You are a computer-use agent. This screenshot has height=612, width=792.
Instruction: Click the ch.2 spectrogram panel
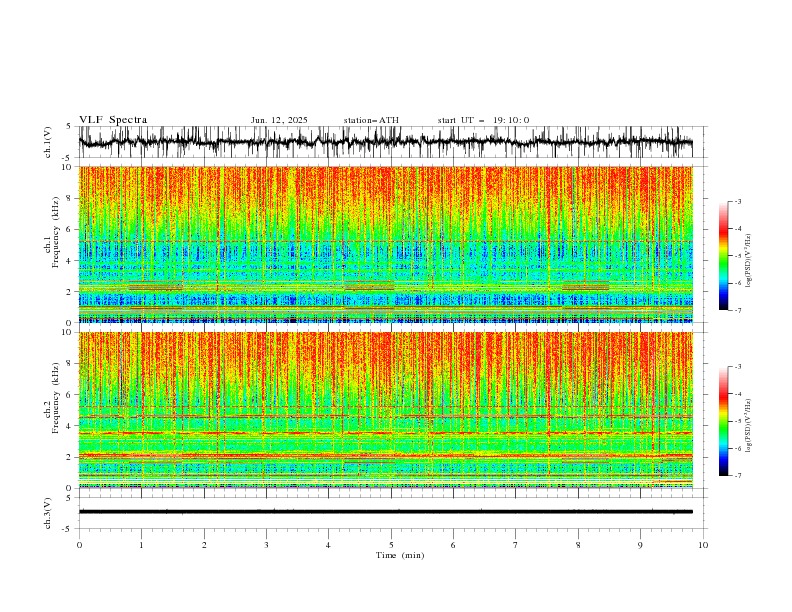click(x=385, y=410)
